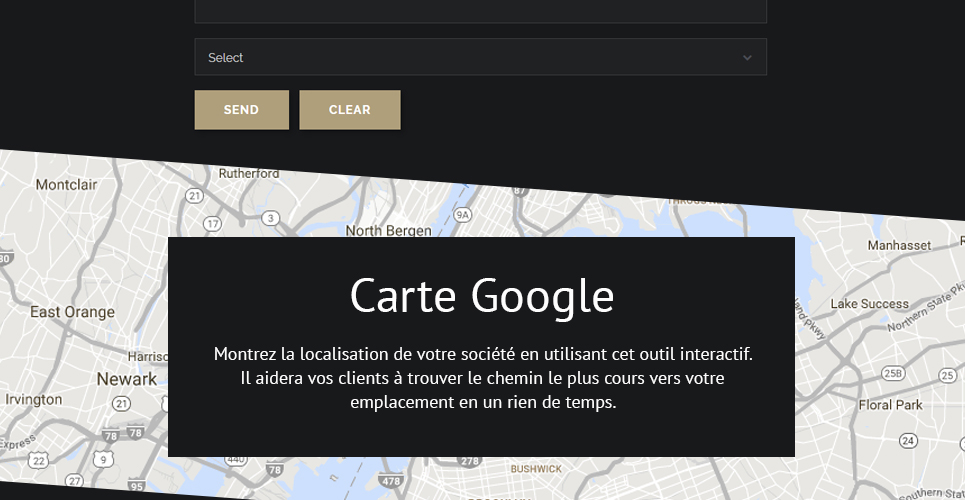Viewport: 965px width, 500px height.
Task: Click route 440 shield on map
Action: click(236, 459)
